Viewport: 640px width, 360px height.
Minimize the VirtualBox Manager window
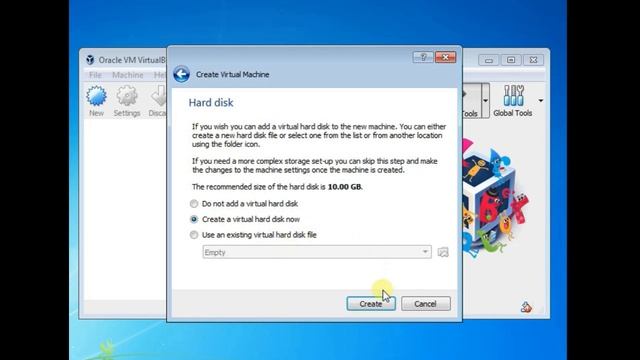pos(489,60)
